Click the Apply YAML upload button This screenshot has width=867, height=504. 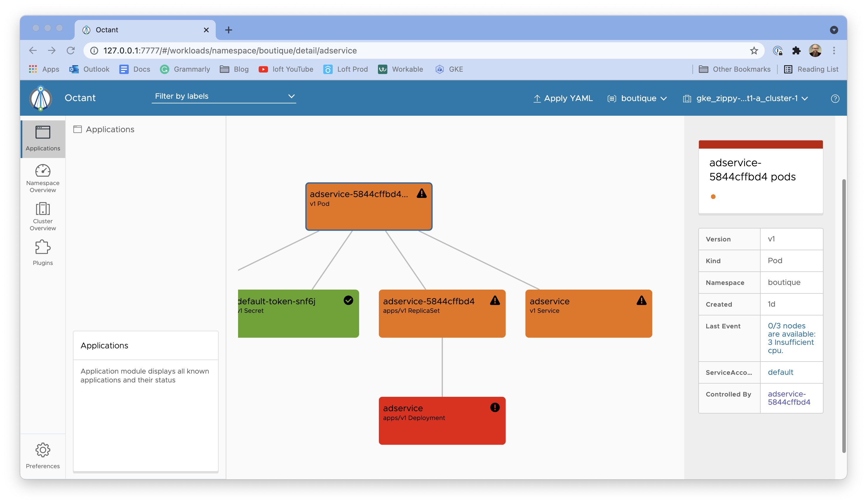tap(563, 98)
